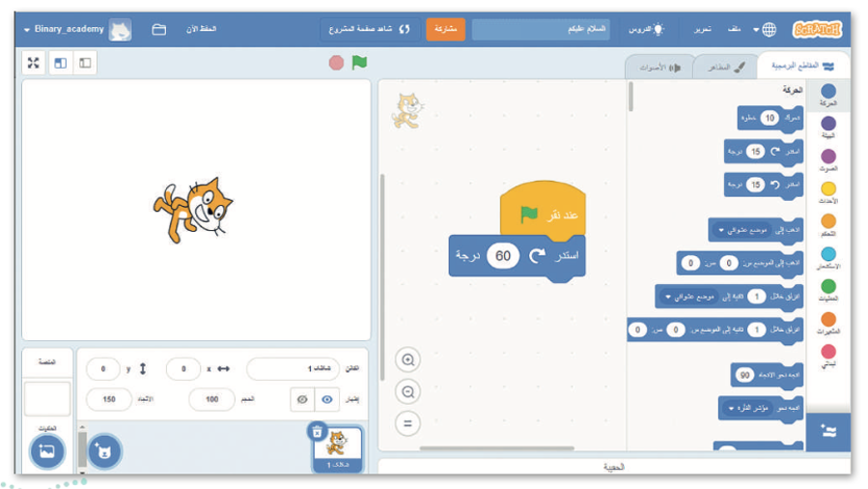Switch to the Costumes (المظاهر) tab
Image resolution: width=868 pixels, height=489 pixels.
[726, 67]
